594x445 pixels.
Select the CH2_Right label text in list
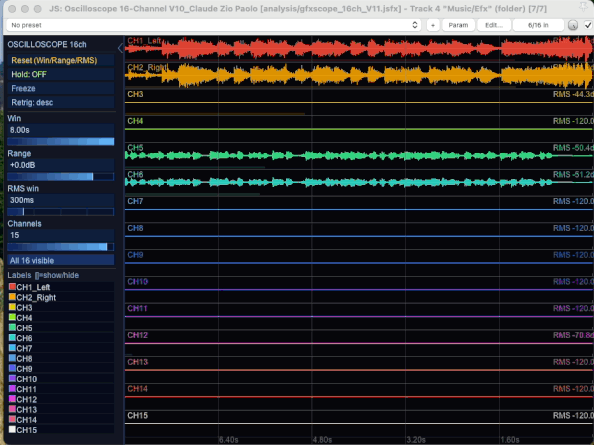(36, 298)
